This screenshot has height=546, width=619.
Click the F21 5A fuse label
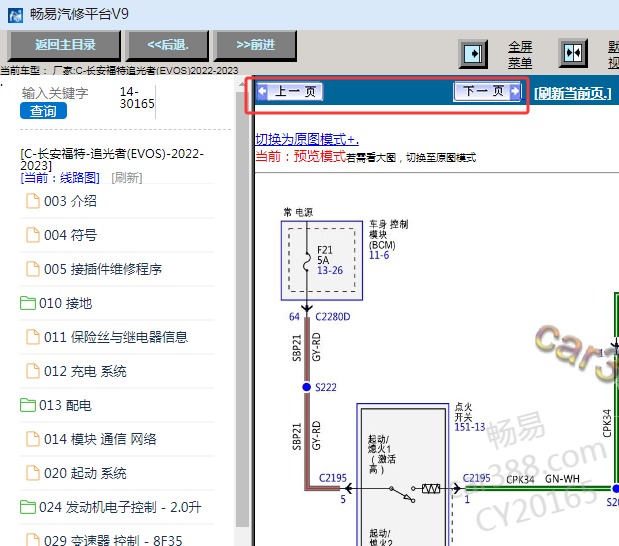tap(325, 255)
